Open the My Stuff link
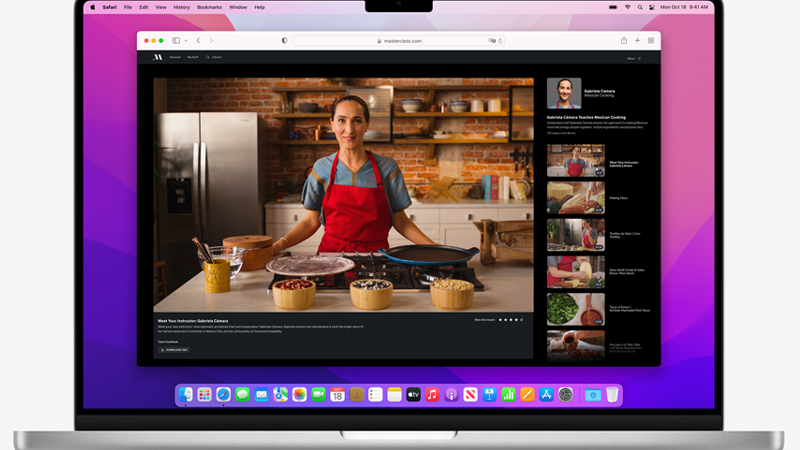 point(193,57)
